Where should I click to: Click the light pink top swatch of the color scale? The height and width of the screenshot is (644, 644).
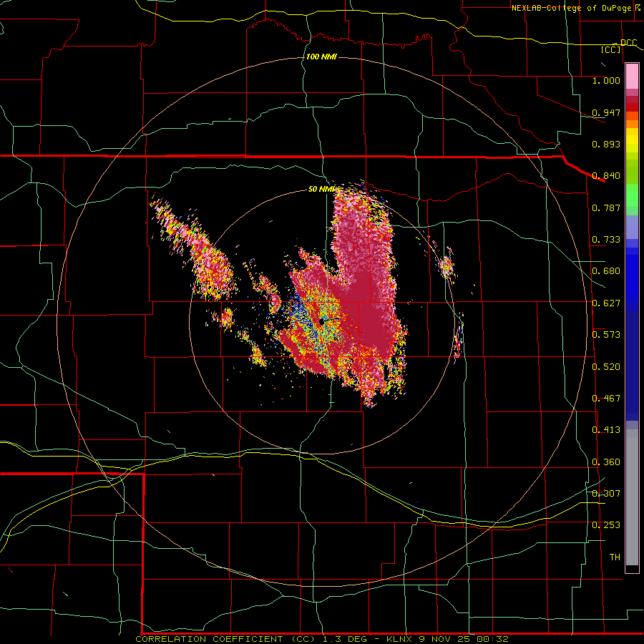(632, 77)
